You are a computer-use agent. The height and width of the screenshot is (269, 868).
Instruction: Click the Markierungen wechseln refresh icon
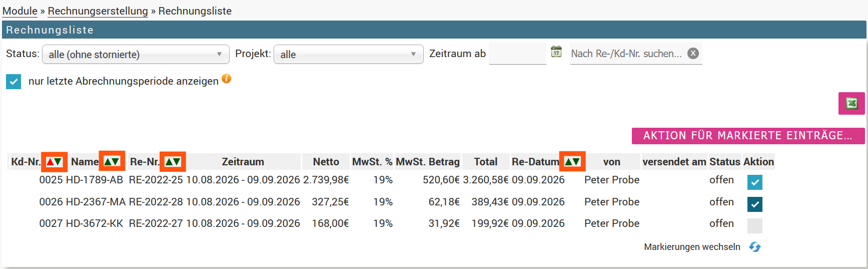click(x=755, y=247)
